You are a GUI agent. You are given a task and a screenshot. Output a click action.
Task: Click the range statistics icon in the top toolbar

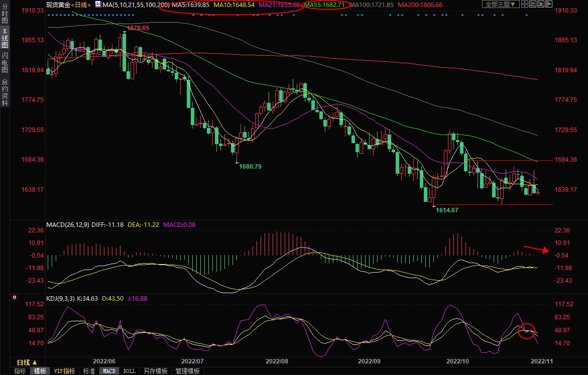533,4
